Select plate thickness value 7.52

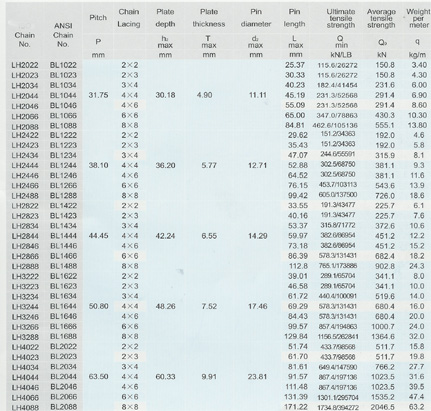209,306
